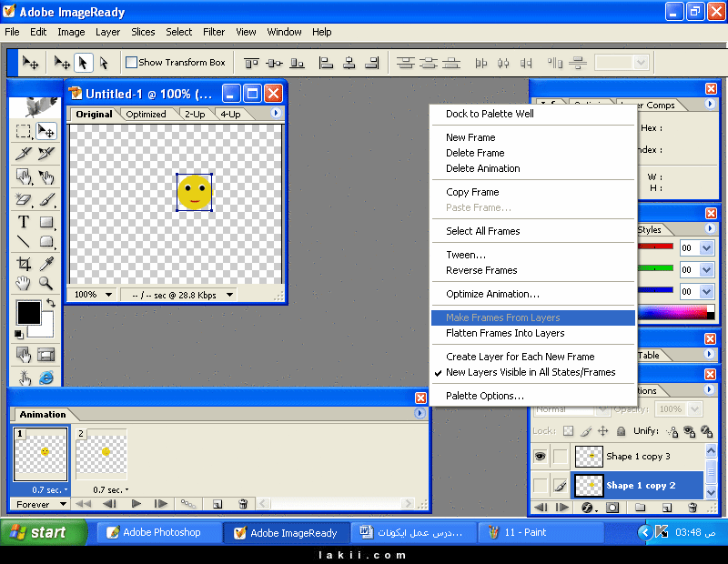Change frame 1 delay of 0.7 sec
Screen dimensions: 728x564
pyautogui.click(x=49, y=489)
